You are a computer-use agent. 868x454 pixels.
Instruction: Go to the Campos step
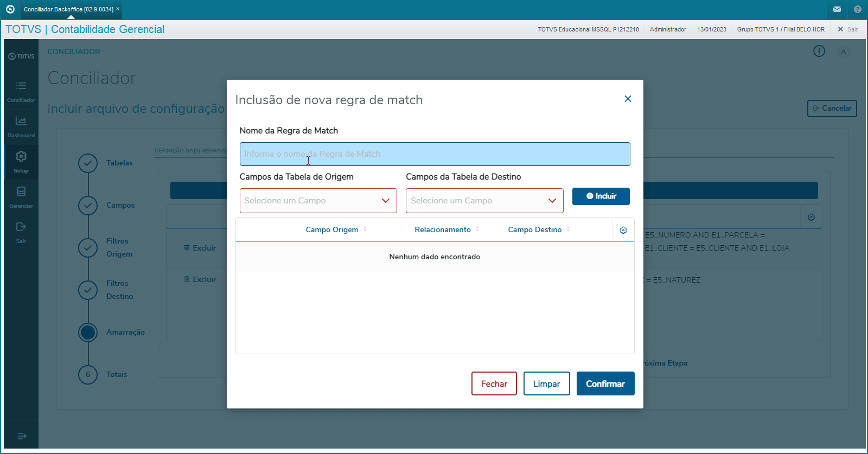(x=88, y=206)
